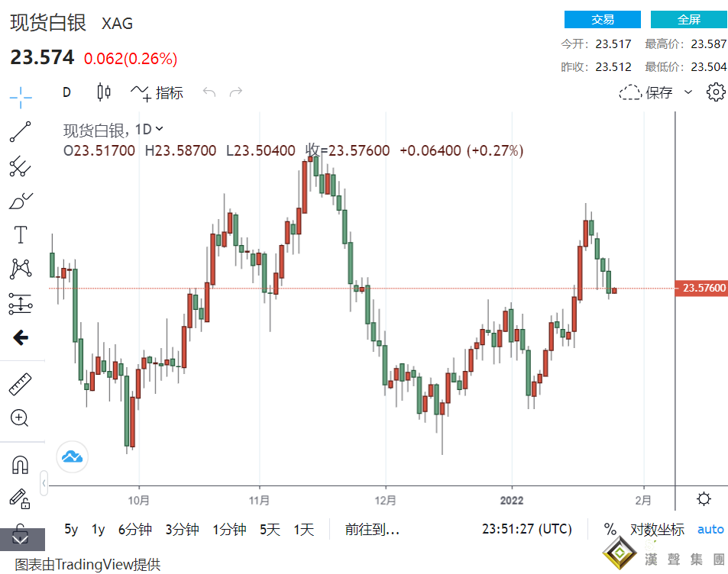Select the text annotation tool
728x574 pixels.
(x=21, y=234)
